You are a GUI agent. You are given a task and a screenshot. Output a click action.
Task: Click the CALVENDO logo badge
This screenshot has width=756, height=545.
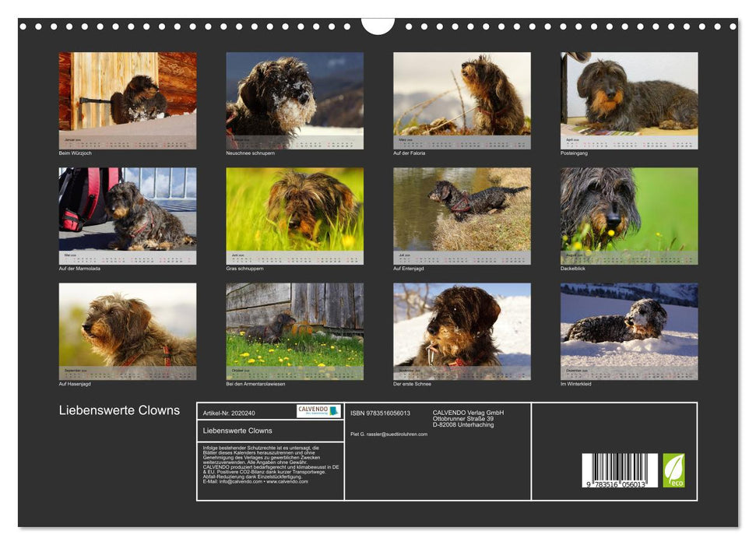point(318,411)
